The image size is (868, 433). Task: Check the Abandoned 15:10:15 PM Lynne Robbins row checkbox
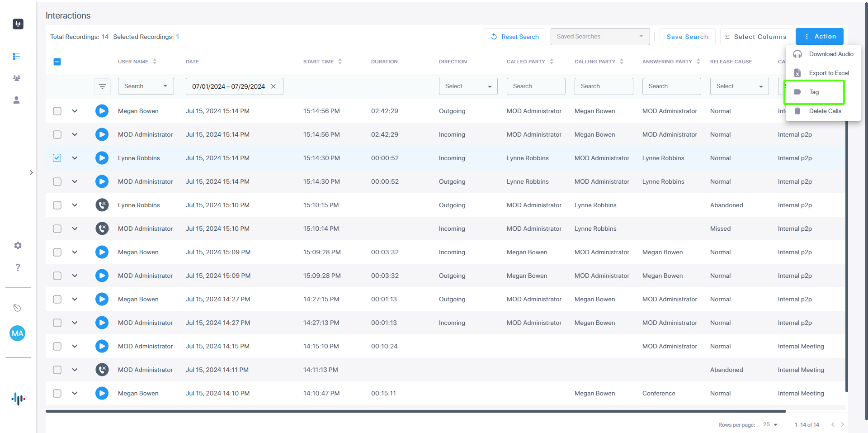(57, 205)
